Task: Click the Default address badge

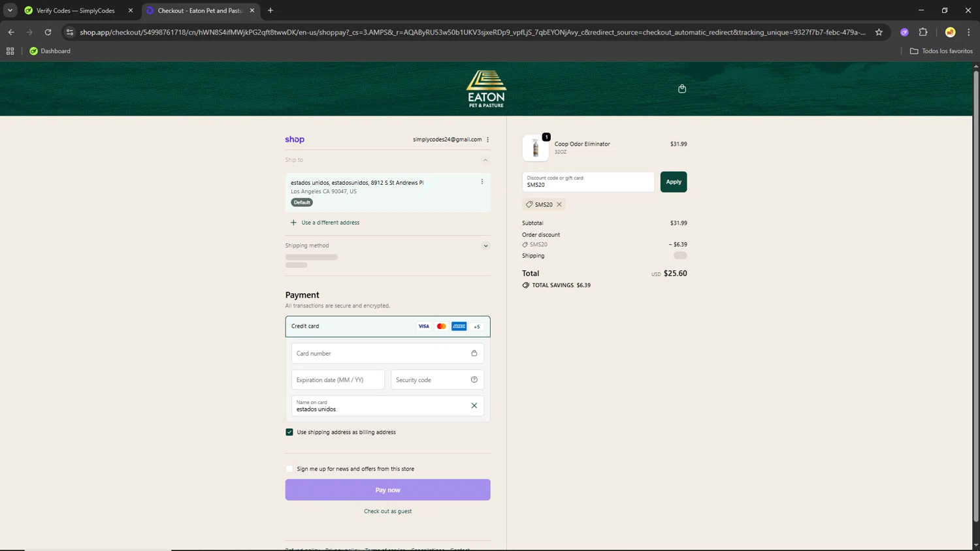Action: point(302,202)
